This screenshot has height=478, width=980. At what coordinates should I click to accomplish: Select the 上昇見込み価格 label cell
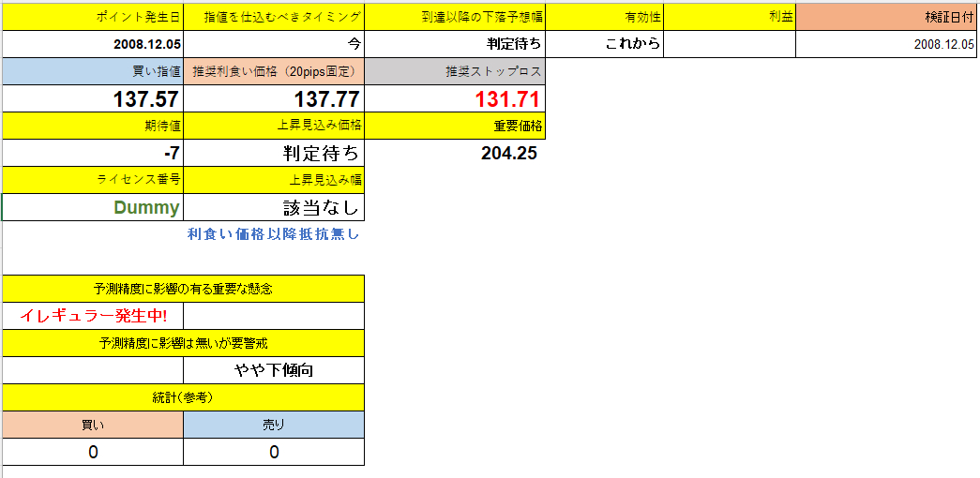(x=275, y=126)
